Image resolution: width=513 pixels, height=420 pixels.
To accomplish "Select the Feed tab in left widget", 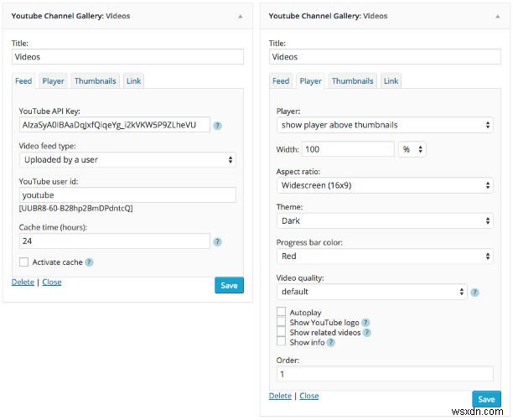I will tap(23, 81).
